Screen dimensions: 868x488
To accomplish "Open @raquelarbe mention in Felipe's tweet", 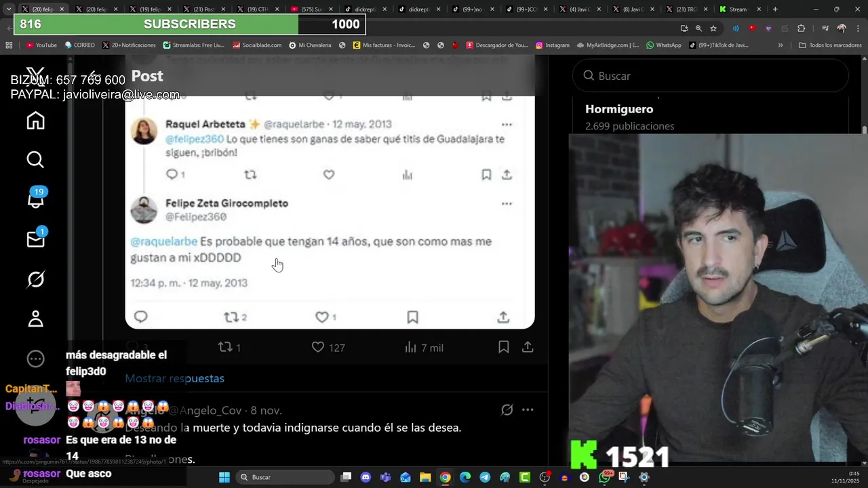I will click(x=163, y=241).
